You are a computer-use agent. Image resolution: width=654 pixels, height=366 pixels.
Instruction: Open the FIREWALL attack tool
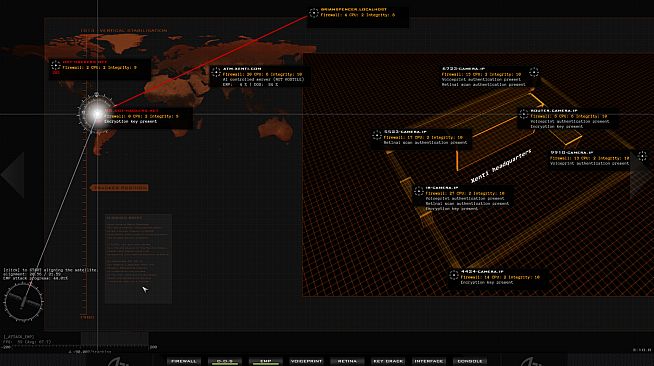tap(184, 361)
